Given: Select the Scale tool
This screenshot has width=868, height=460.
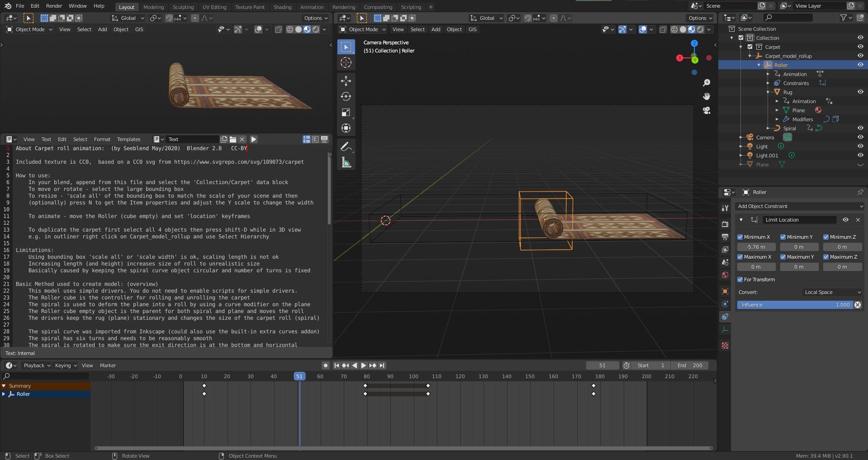Looking at the screenshot, I should click(x=346, y=113).
